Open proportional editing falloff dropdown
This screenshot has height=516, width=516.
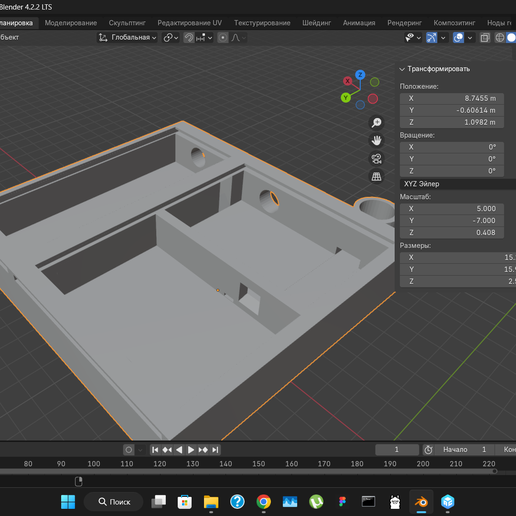(x=239, y=38)
